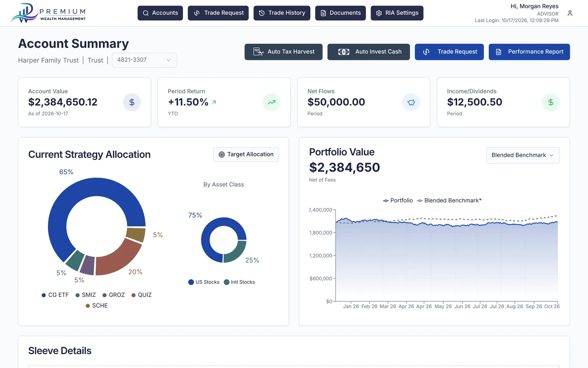
Task: Click the gear icon in RIA Settings nav
Action: click(x=379, y=13)
